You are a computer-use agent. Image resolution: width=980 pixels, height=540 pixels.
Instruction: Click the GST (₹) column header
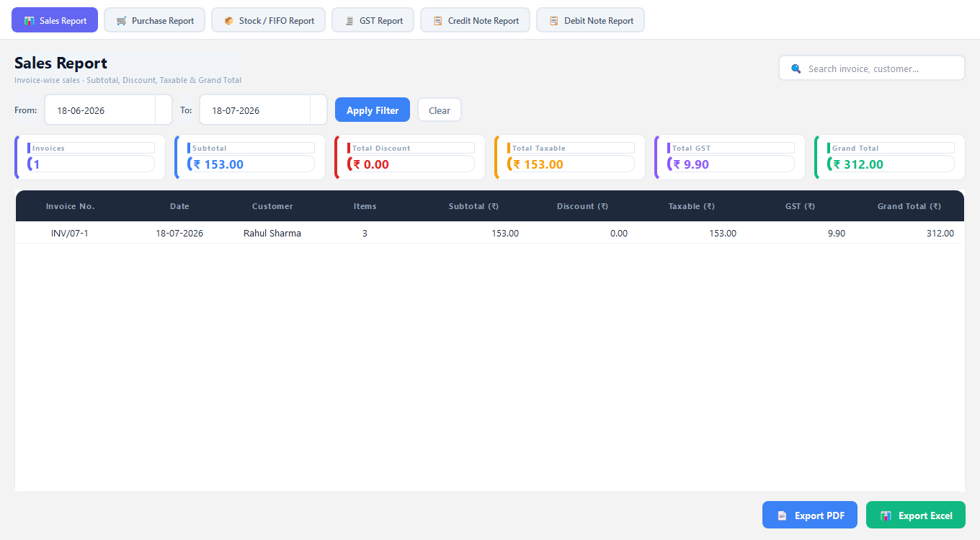[800, 206]
